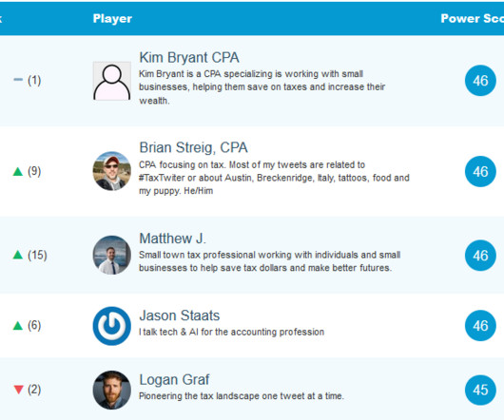Sort by the Player column header

pyautogui.click(x=112, y=19)
